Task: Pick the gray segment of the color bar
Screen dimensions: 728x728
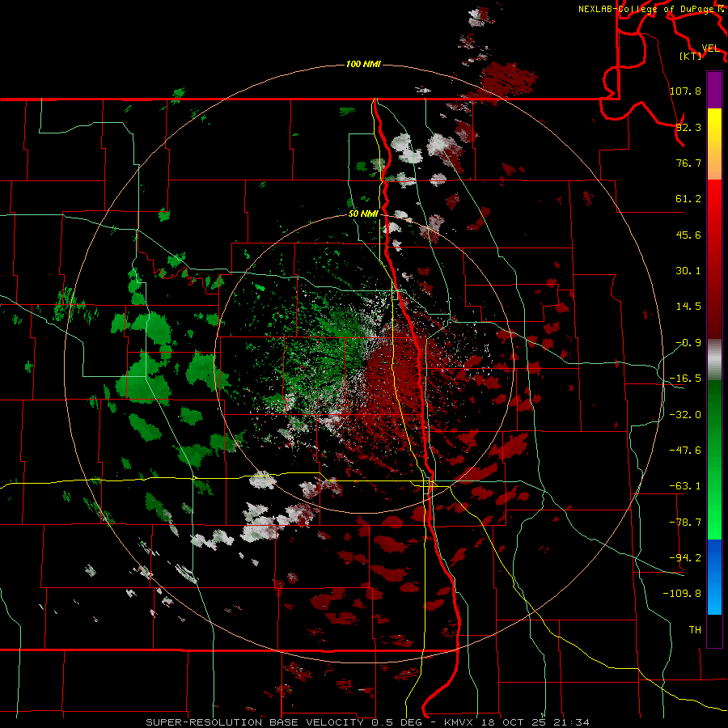Action: [714, 358]
